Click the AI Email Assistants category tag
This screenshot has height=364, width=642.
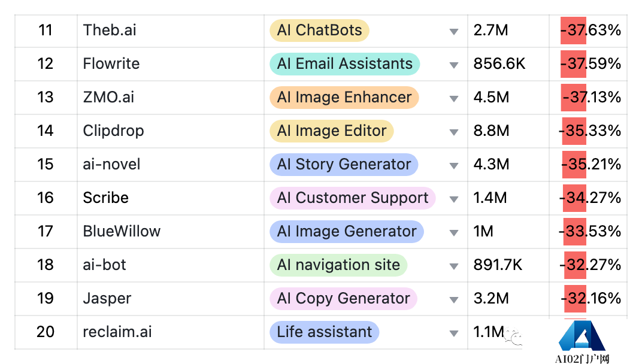345,64
